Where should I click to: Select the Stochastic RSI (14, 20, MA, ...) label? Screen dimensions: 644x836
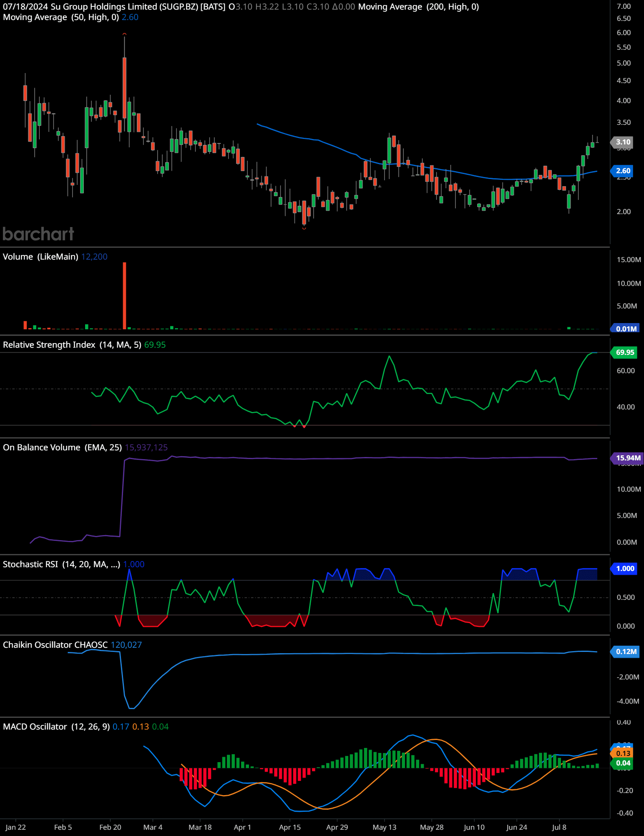[x=62, y=564]
